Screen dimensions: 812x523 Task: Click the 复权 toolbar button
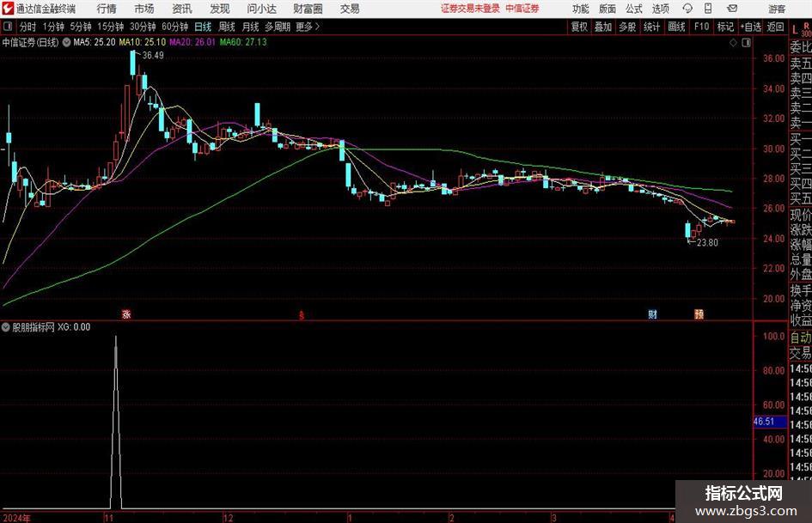(579, 27)
